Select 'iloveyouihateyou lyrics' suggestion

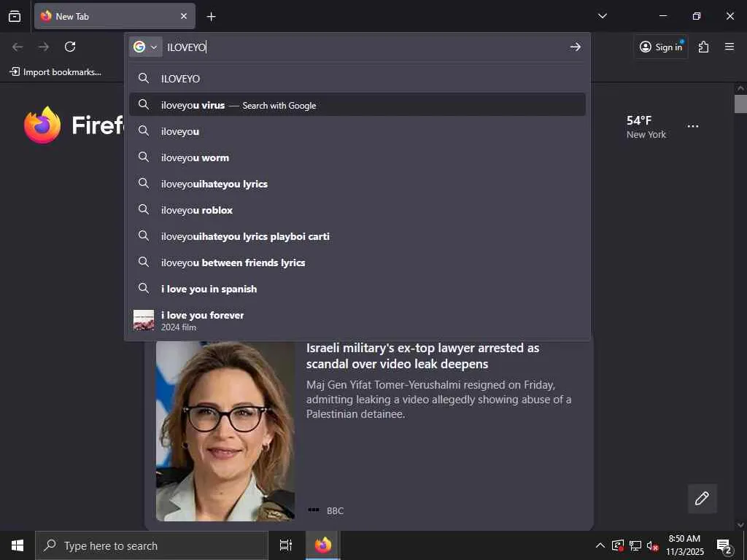[357, 183]
